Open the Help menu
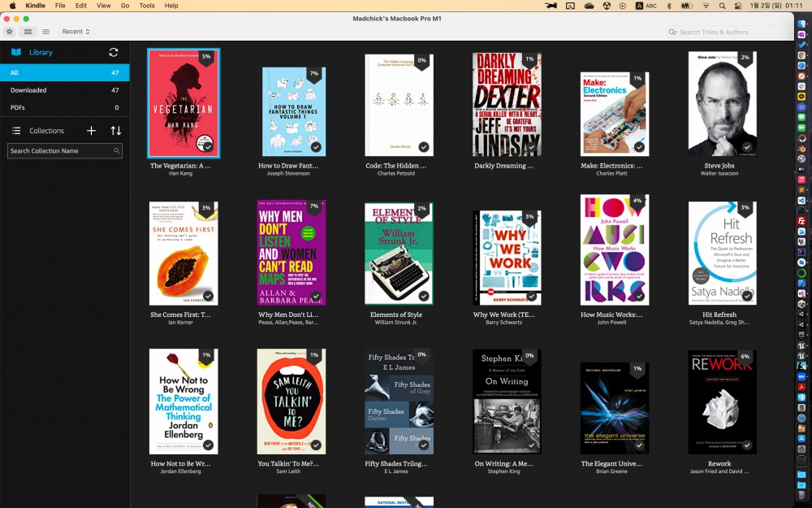The width and height of the screenshot is (812, 508). [171, 6]
